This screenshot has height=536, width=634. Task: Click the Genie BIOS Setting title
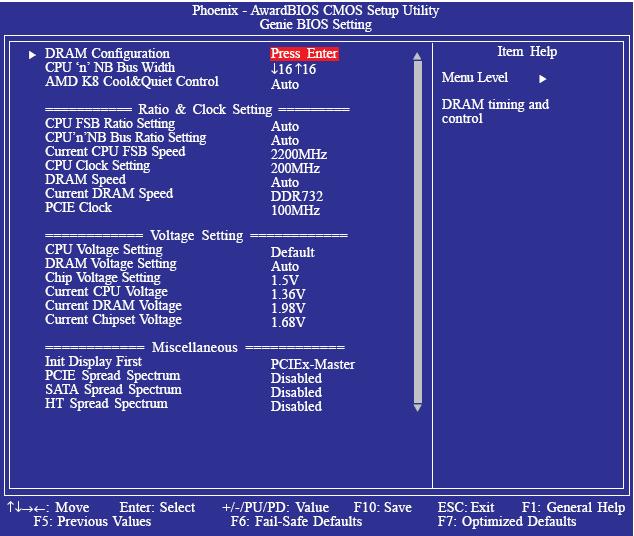316,25
